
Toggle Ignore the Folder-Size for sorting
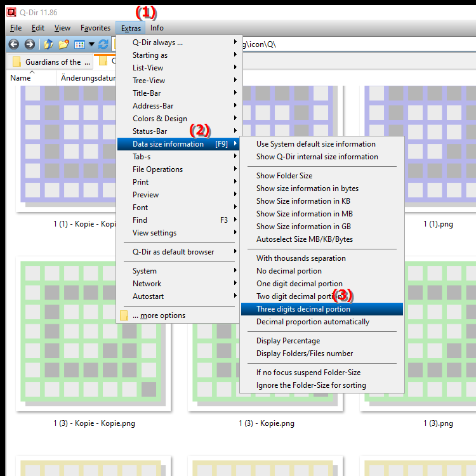point(322,385)
